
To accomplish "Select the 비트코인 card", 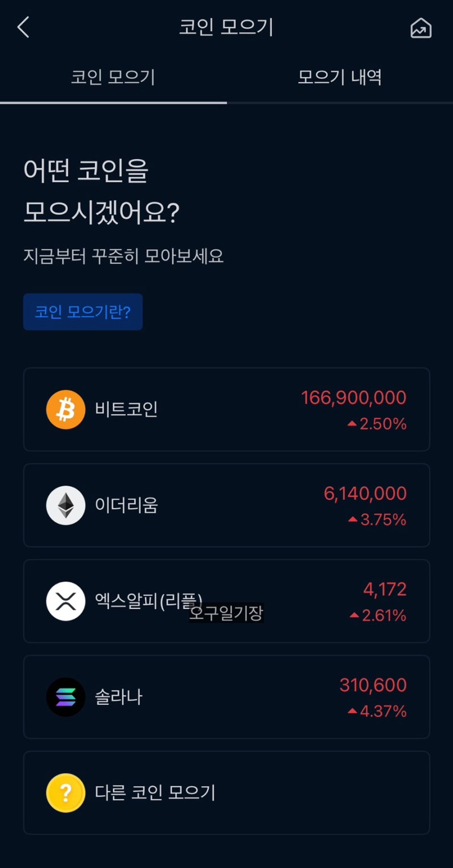I will (x=226, y=409).
